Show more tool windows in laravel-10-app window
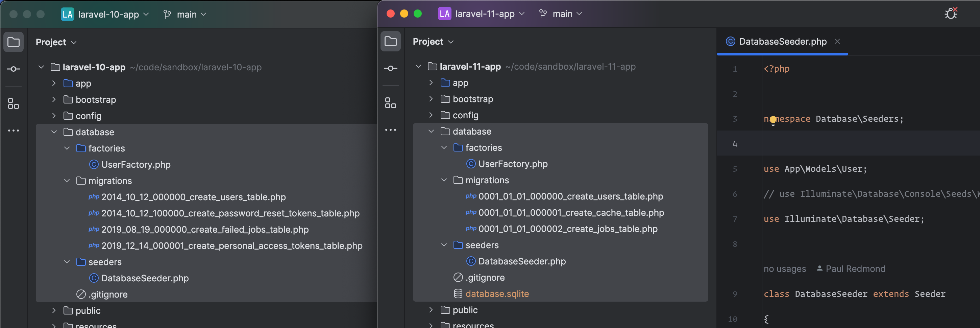 (x=13, y=131)
